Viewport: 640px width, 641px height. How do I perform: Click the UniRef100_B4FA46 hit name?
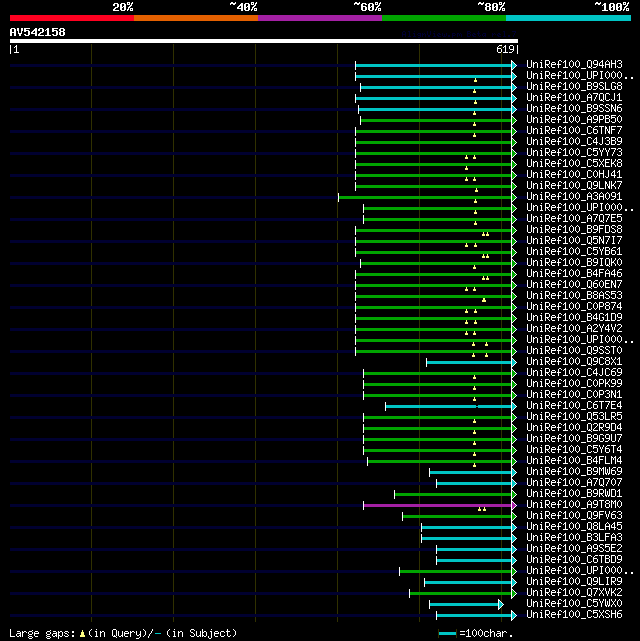pos(574,274)
